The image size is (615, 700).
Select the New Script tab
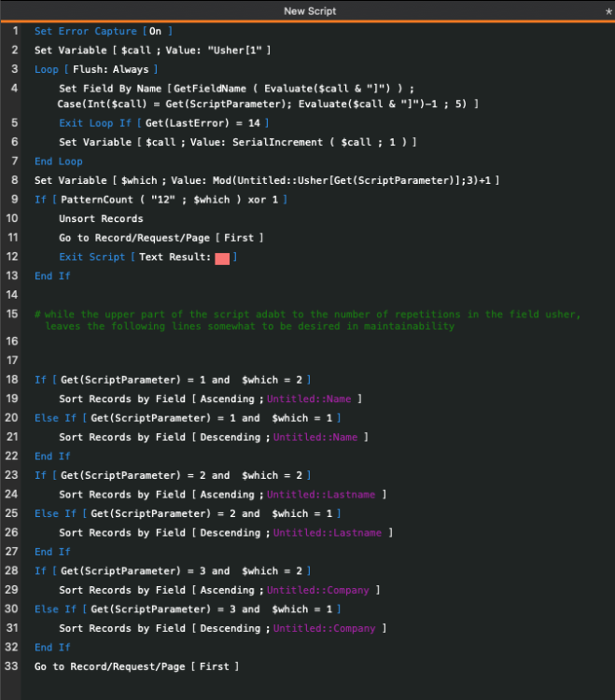point(310,10)
